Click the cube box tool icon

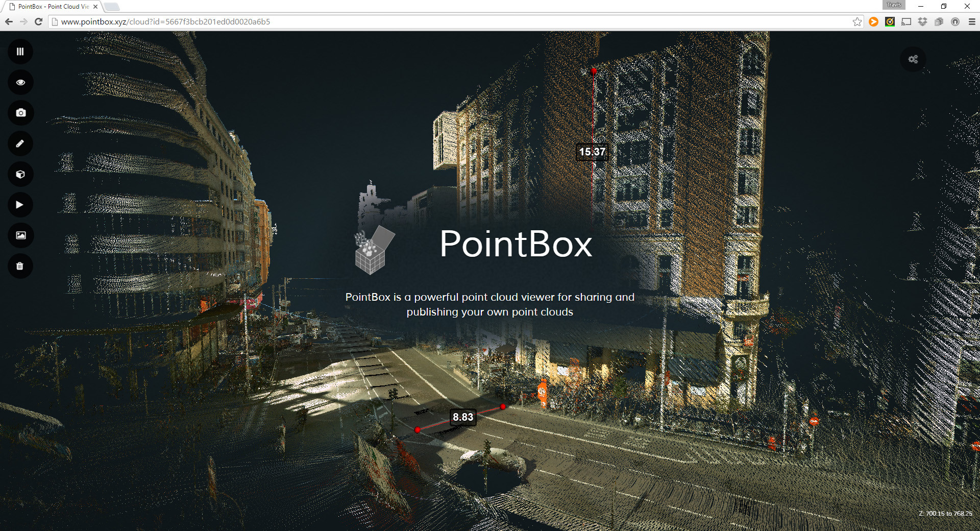coord(20,174)
